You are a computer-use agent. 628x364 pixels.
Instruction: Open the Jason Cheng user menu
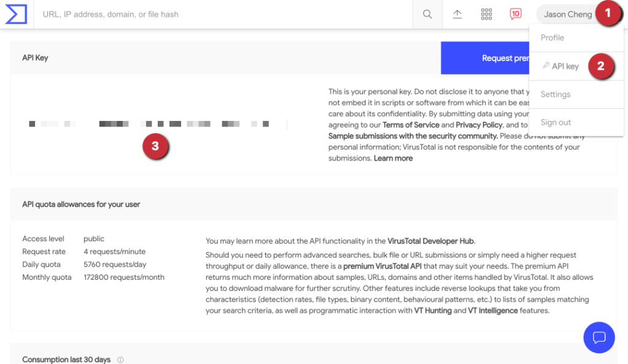(x=567, y=14)
